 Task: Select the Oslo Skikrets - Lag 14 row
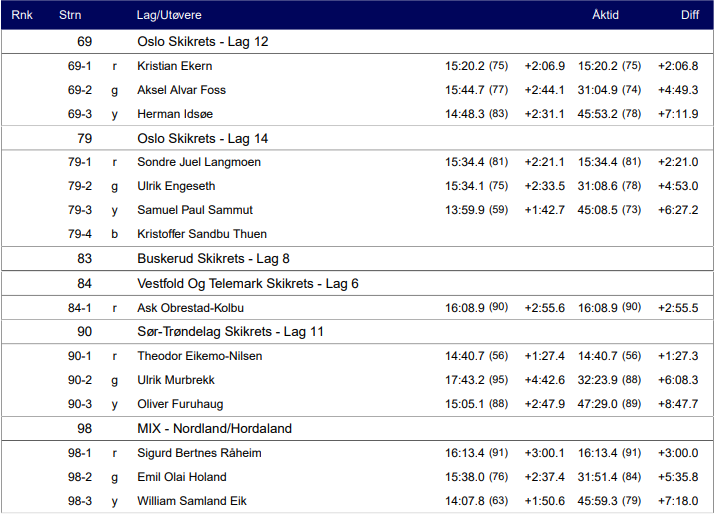[202, 138]
